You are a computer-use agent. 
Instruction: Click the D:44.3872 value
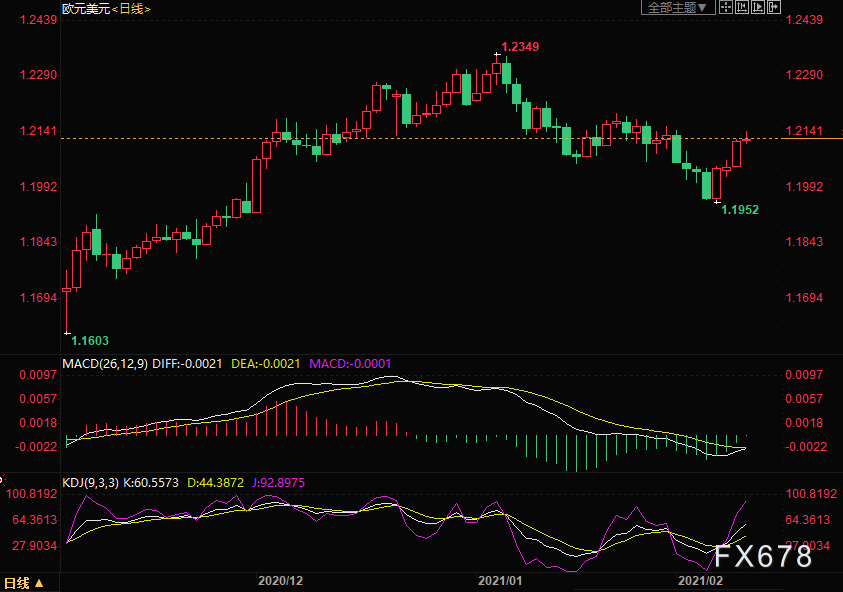(216, 483)
